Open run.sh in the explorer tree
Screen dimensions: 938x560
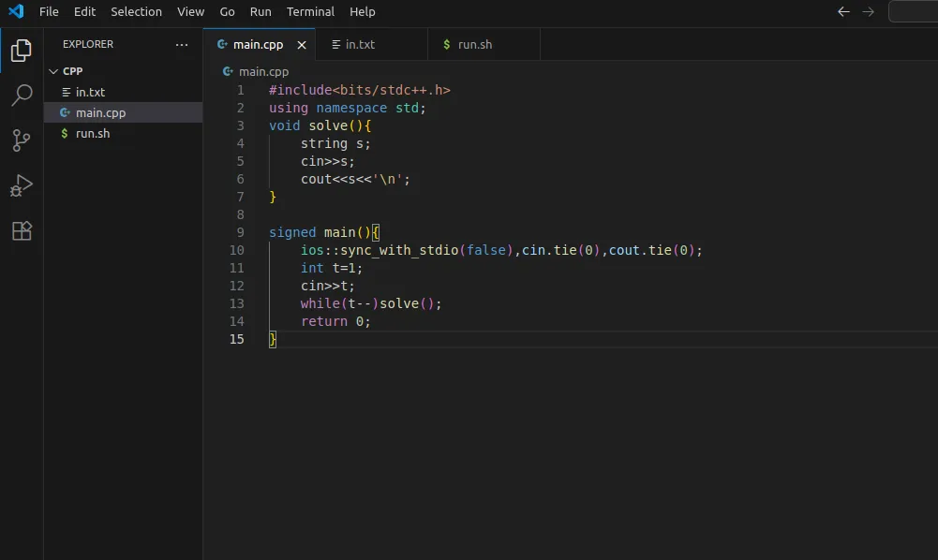click(123, 133)
